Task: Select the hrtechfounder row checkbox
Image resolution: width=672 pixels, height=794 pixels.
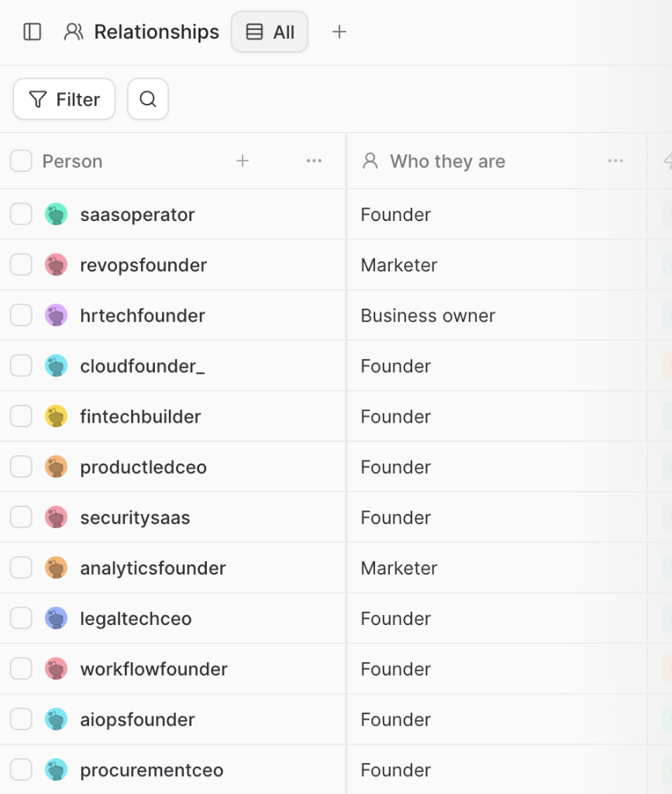Action: tap(21, 316)
